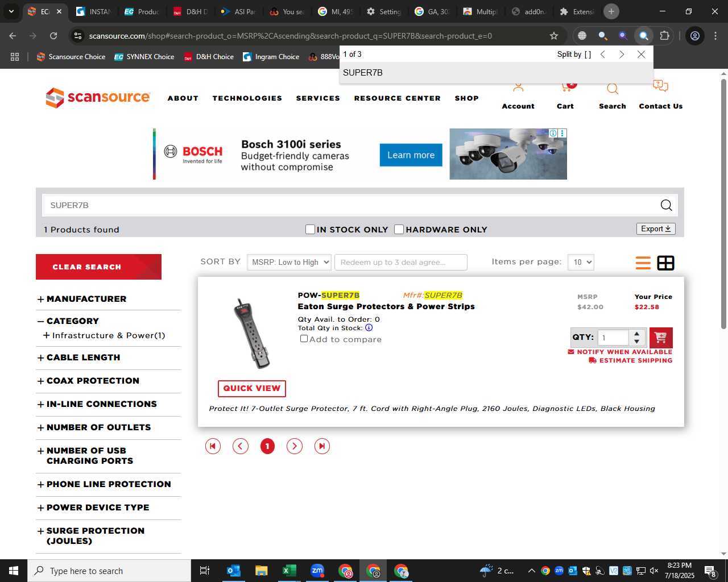Click the browser reload button
The width and height of the screenshot is (728, 582).
tap(53, 36)
